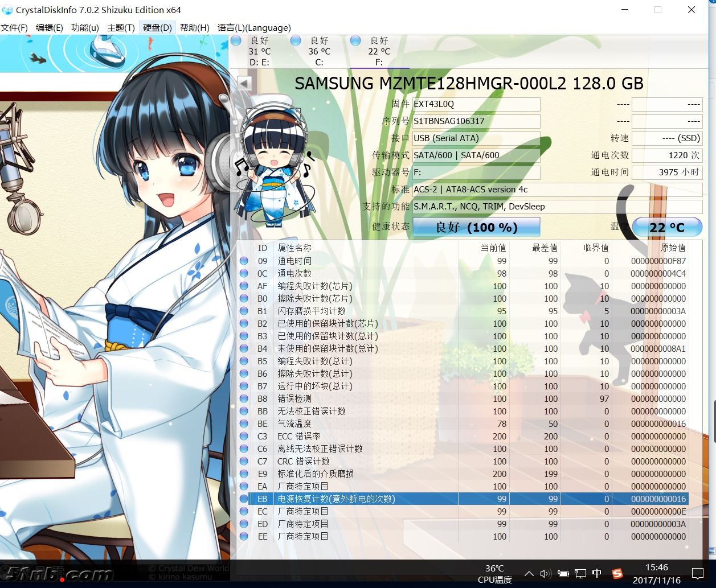Select the row 电源恢复计数(意外断电的次数)
Viewport: 716px width, 588px height.
[463, 499]
